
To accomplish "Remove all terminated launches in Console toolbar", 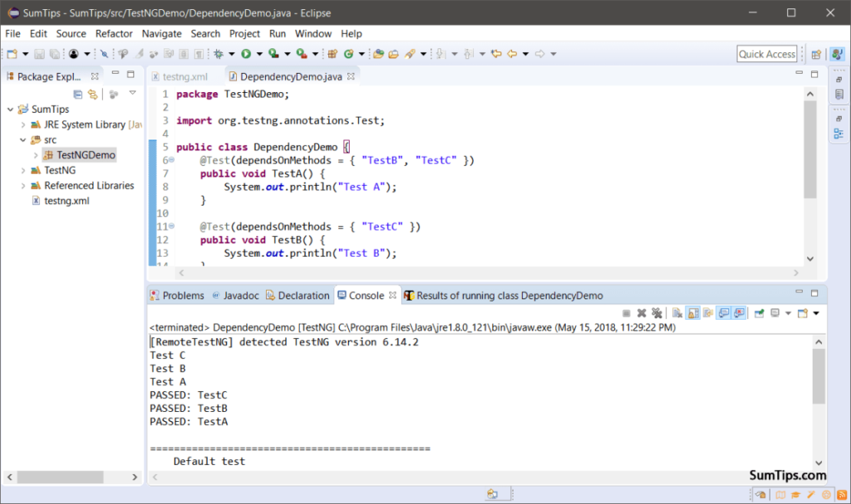I will click(x=658, y=312).
